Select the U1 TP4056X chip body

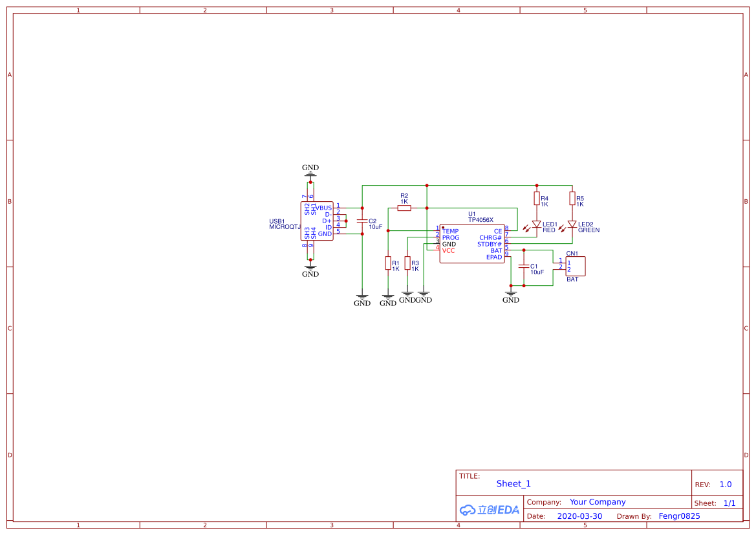click(472, 244)
